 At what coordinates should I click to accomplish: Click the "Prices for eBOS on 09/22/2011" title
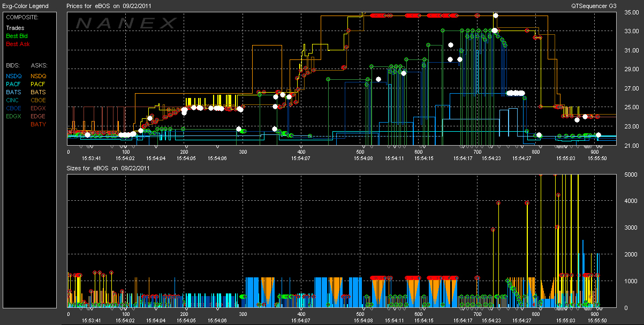point(108,6)
